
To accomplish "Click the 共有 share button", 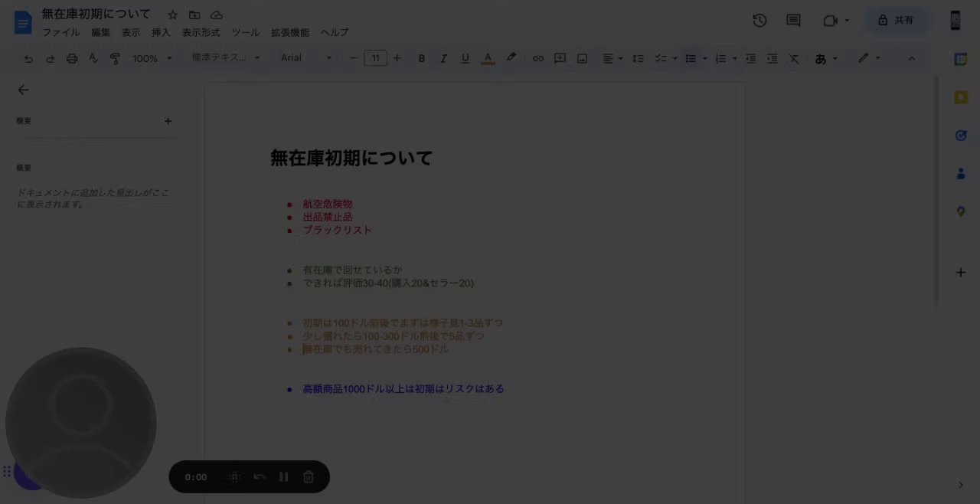I will click(897, 21).
